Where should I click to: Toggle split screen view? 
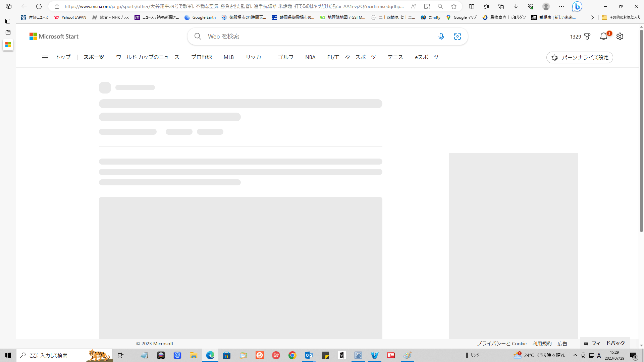472,6
